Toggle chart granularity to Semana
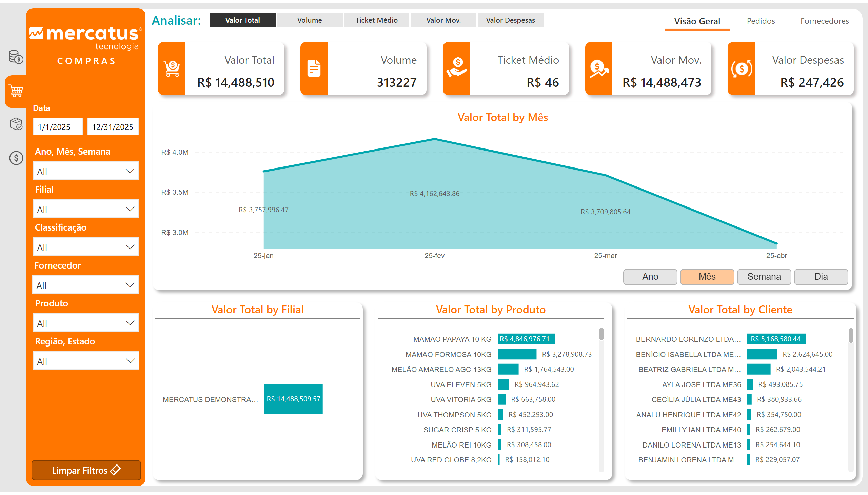Viewport: 868px width, 495px height. click(x=764, y=277)
